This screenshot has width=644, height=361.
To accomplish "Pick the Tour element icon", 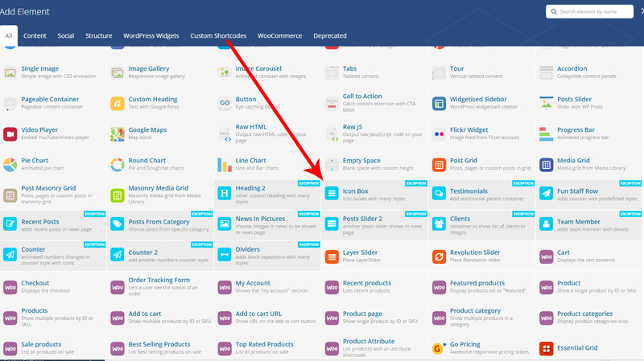I will [439, 73].
